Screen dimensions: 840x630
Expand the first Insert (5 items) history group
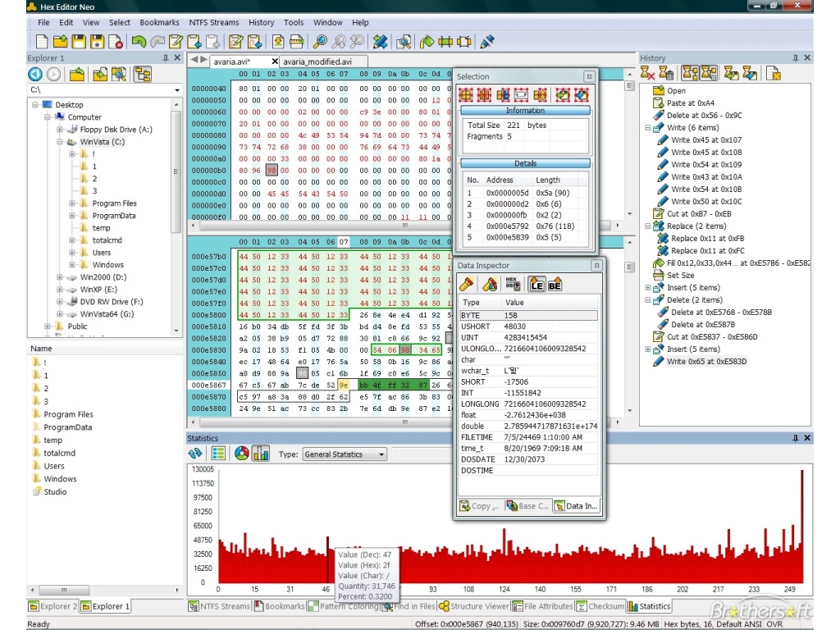point(647,288)
